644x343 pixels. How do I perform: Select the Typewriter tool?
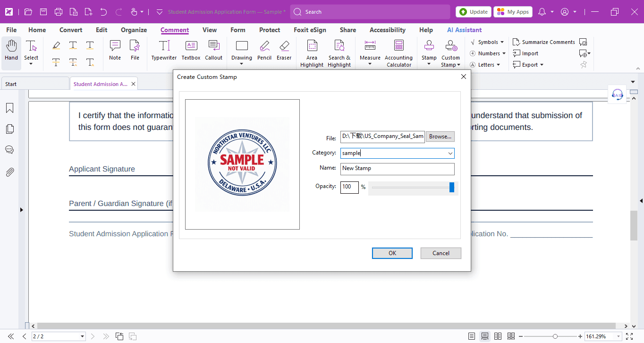pos(164,51)
